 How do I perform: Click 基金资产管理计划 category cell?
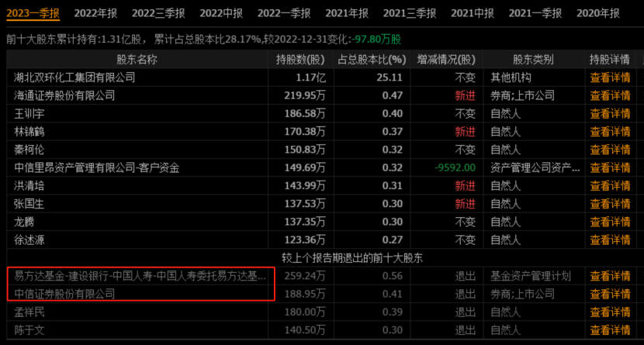(x=531, y=276)
